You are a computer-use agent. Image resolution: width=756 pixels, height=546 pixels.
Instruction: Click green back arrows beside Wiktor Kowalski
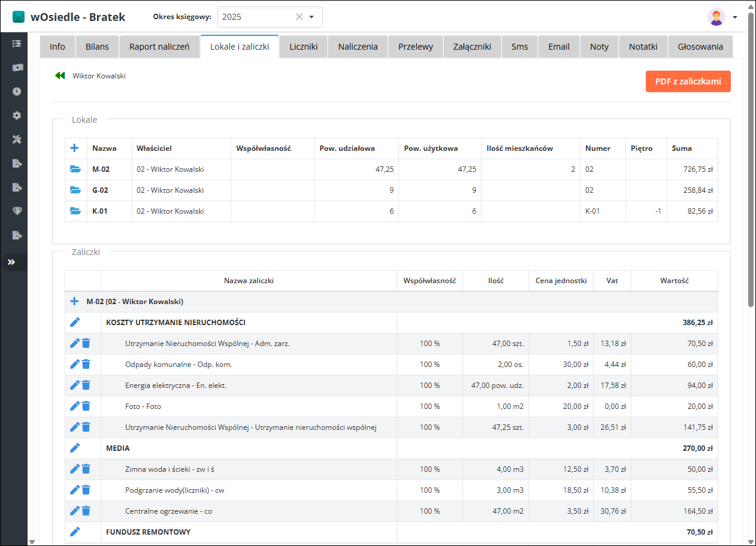(x=60, y=76)
